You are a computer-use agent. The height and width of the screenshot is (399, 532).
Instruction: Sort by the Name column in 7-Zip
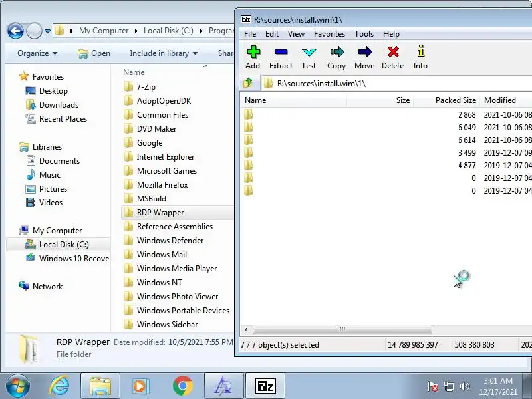coord(293,100)
